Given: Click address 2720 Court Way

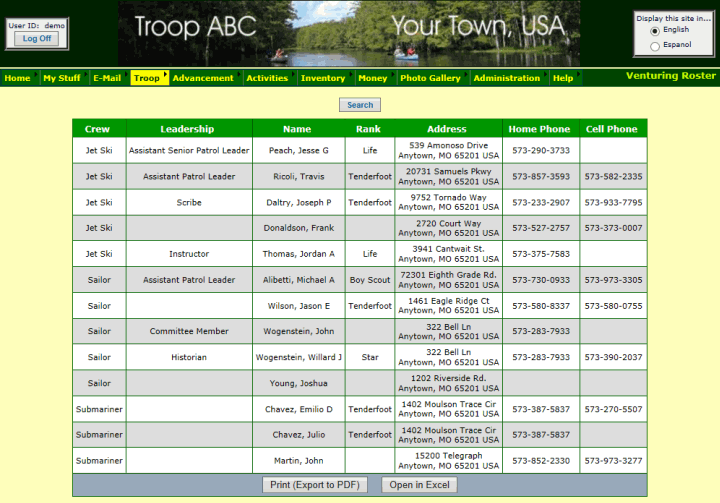Looking at the screenshot, I should (449, 223).
